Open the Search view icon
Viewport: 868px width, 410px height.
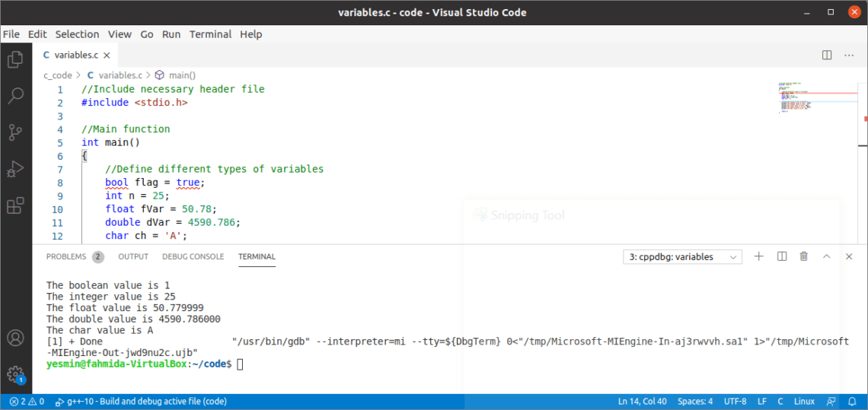pyautogui.click(x=15, y=96)
